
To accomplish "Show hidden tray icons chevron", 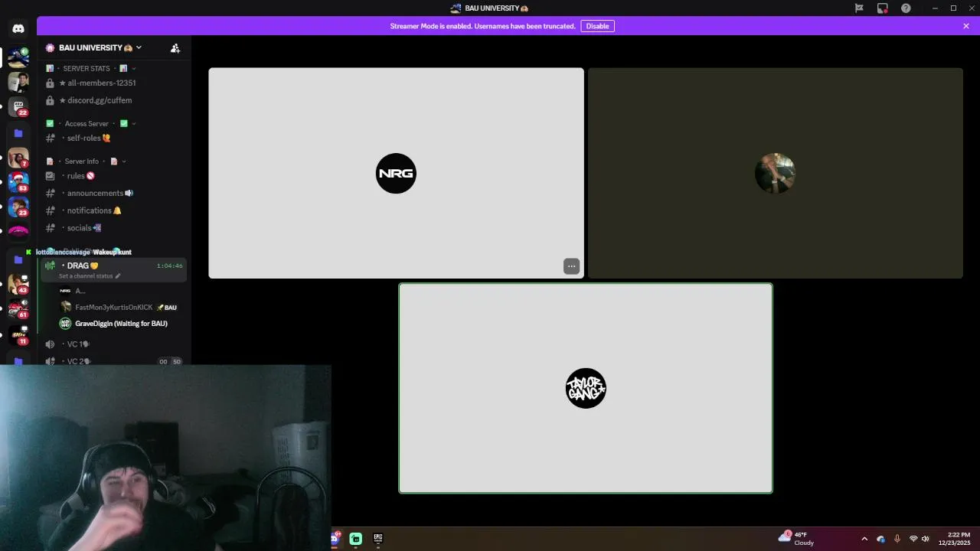I will (864, 539).
